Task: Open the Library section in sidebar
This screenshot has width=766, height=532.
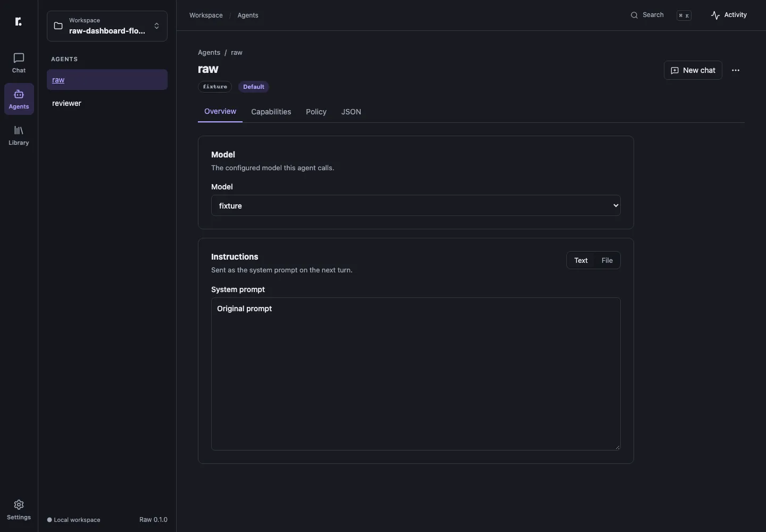Action: coord(19,135)
